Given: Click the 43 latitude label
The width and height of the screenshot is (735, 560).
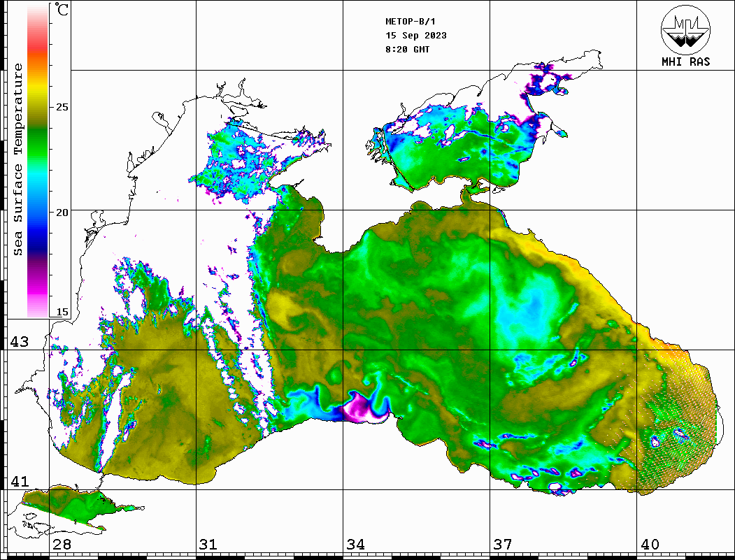Looking at the screenshot, I should click(x=19, y=342).
